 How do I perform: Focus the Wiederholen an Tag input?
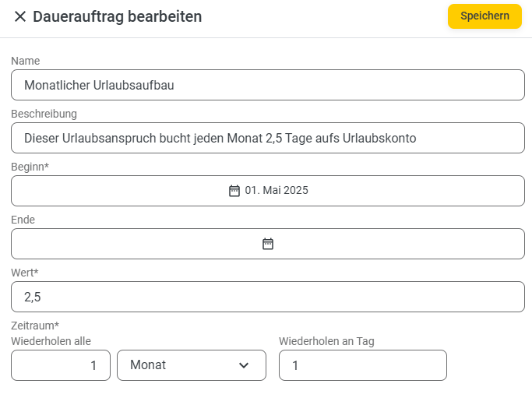362,365
